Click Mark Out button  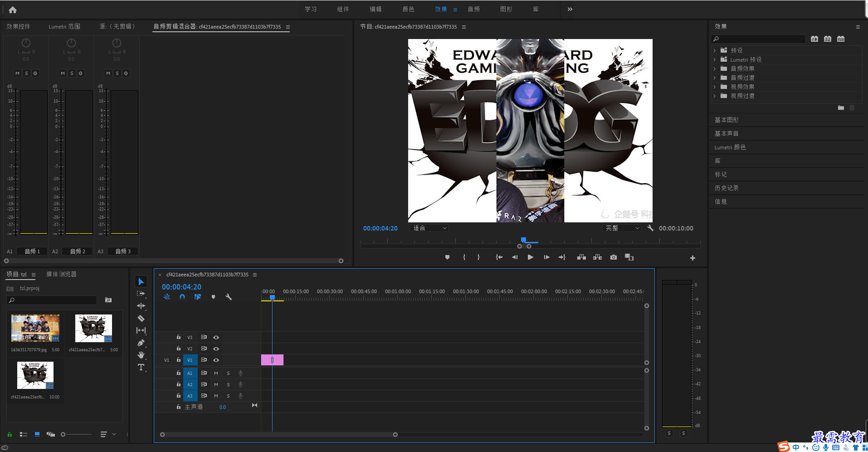478,257
